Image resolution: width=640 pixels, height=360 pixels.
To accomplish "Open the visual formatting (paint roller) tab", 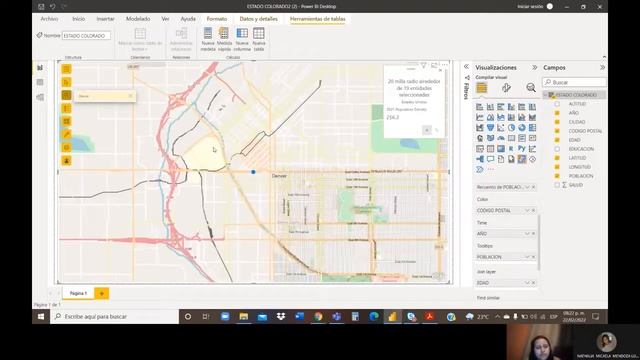I will [x=506, y=87].
